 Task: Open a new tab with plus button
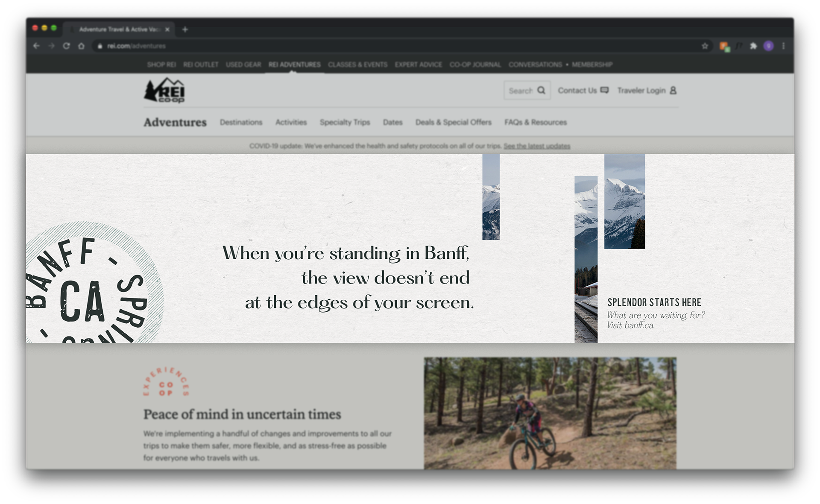pos(185,29)
